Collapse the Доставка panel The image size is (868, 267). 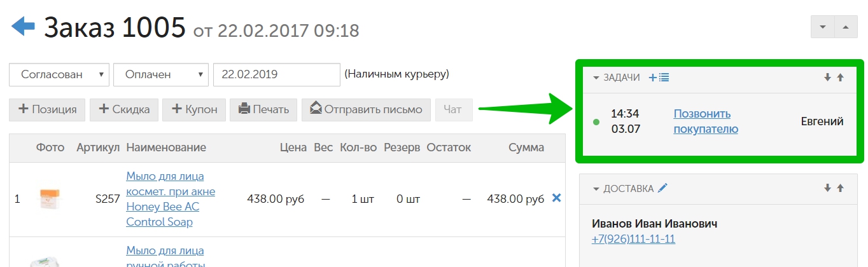click(596, 189)
